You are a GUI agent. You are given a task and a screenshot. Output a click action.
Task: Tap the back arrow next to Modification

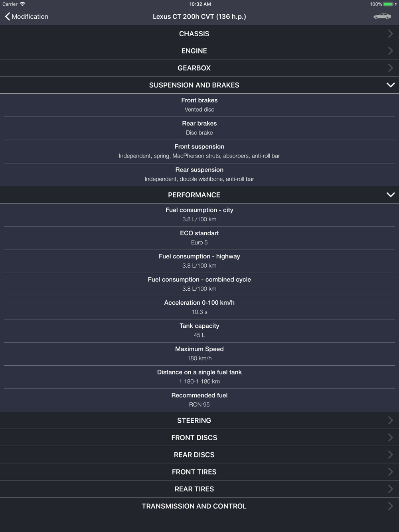coord(7,16)
